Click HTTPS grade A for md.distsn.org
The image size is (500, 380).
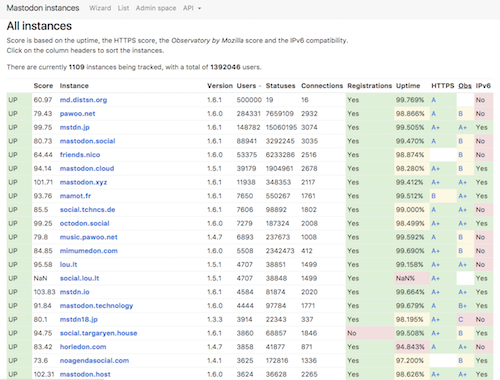coord(434,100)
